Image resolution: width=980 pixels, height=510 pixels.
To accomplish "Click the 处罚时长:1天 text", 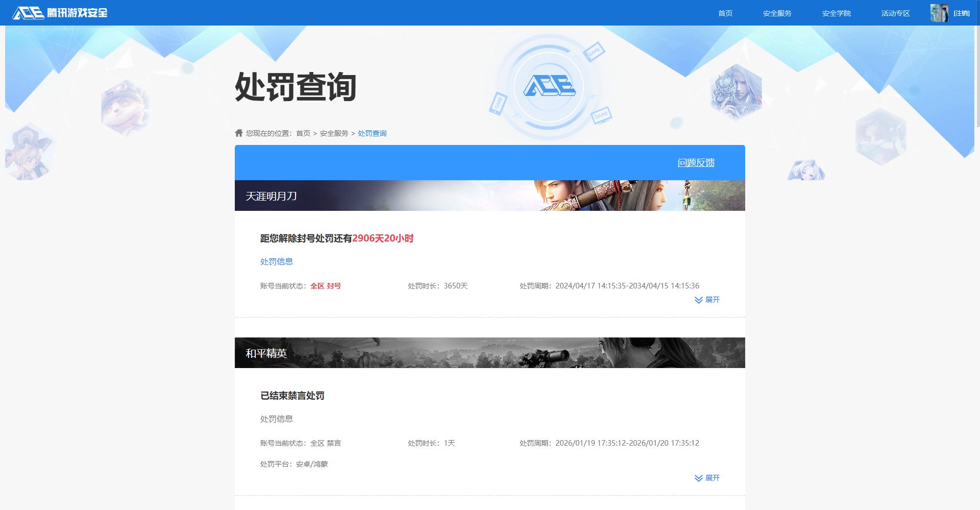I will click(x=431, y=443).
